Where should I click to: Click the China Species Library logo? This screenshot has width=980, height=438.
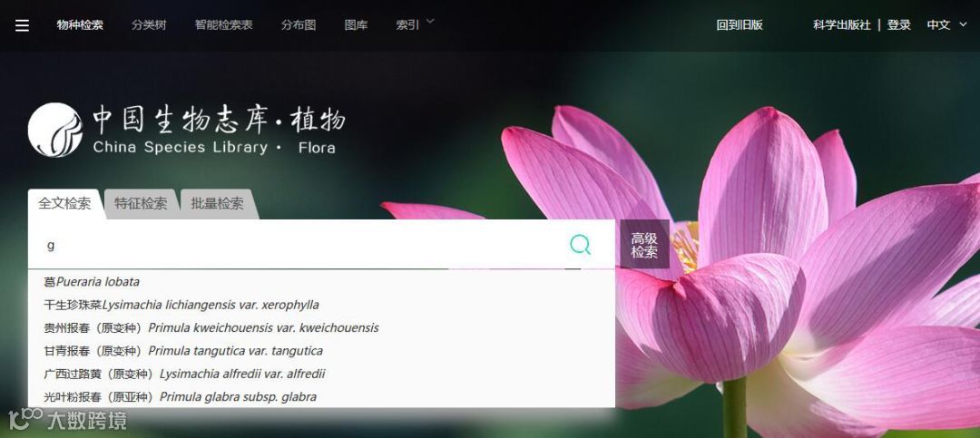(x=186, y=130)
